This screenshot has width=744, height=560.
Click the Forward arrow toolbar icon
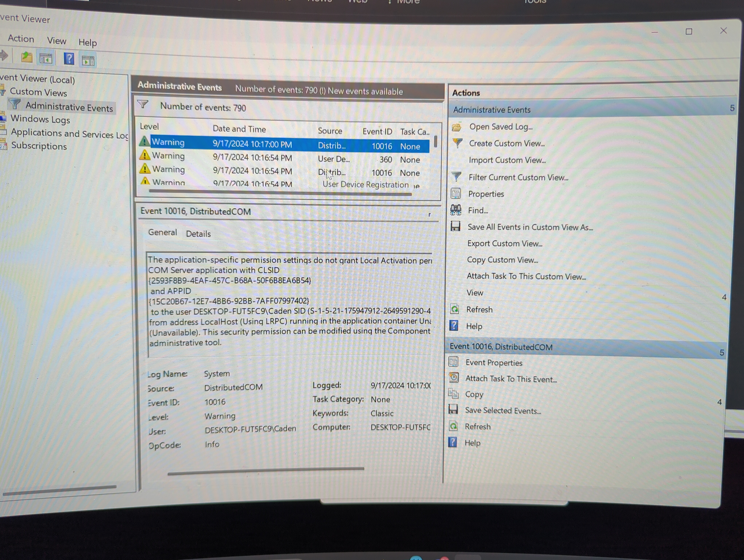pos(4,55)
